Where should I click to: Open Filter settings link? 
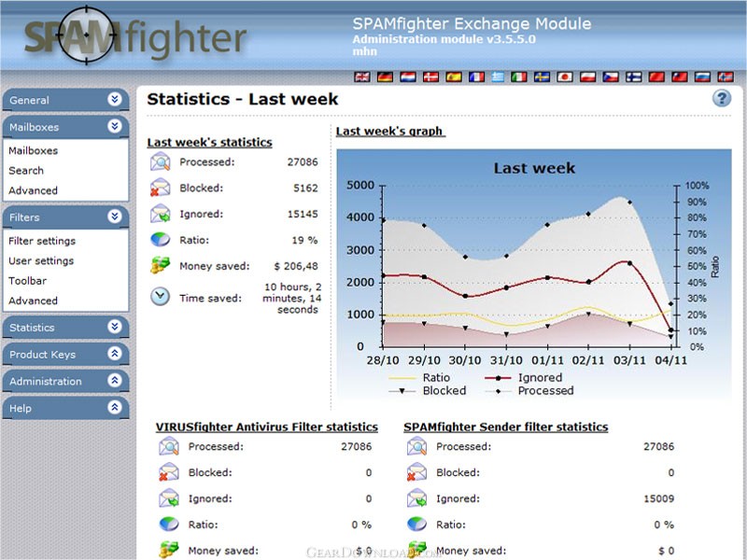point(42,241)
